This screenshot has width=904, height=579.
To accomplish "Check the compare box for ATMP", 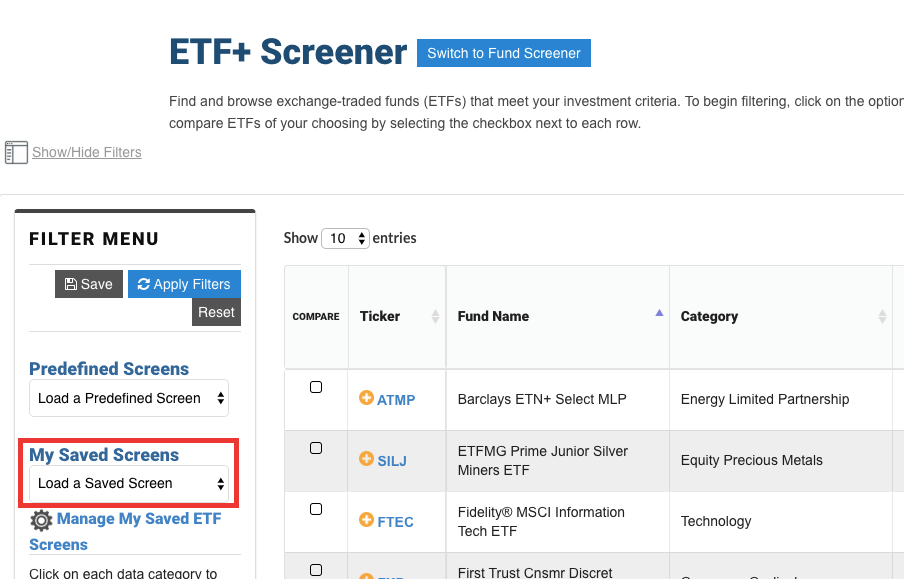I will click(x=316, y=387).
